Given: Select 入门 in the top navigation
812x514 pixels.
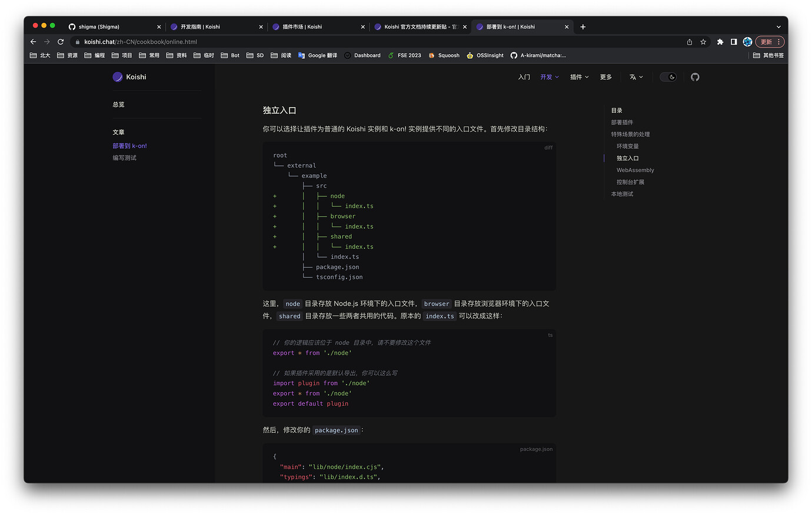Looking at the screenshot, I should pos(524,76).
